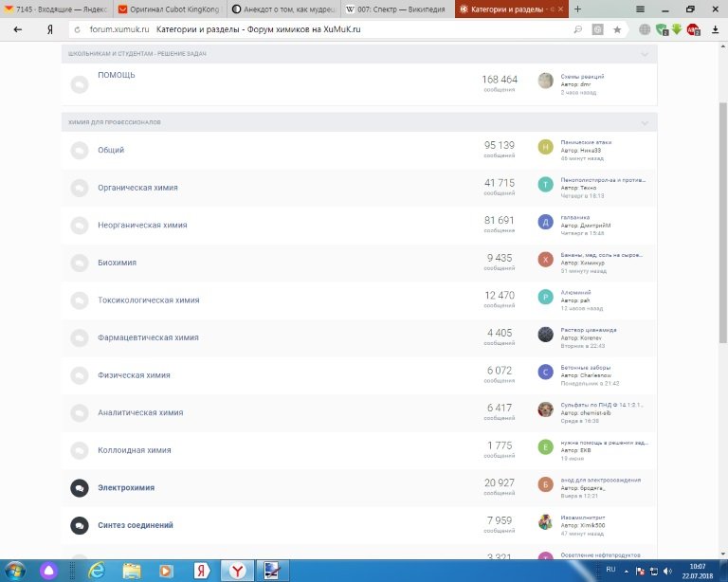Open the browser downloads arrow icon
The height and width of the screenshot is (582, 728).
click(676, 29)
